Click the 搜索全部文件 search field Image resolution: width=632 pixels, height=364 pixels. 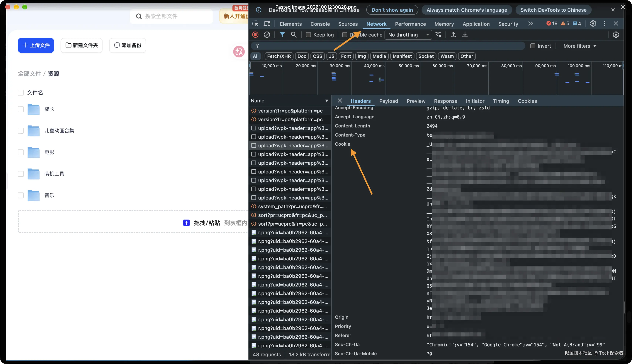(171, 16)
